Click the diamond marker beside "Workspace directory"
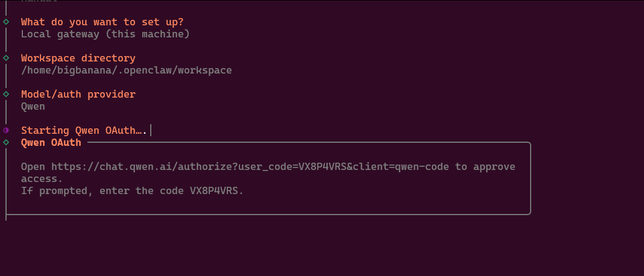Viewport: 644px width, 276px height. [6, 58]
